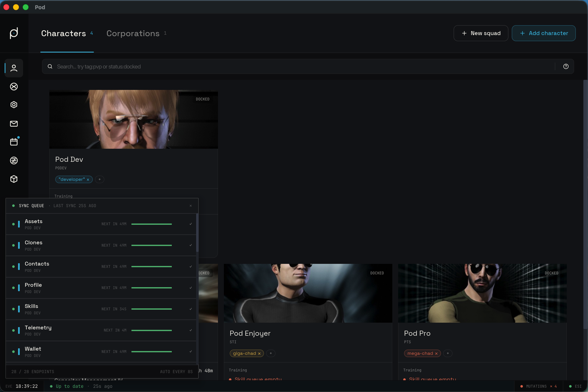The image size is (588, 392).
Task: Click the EVE time 18:39:22
Action: tap(26, 386)
